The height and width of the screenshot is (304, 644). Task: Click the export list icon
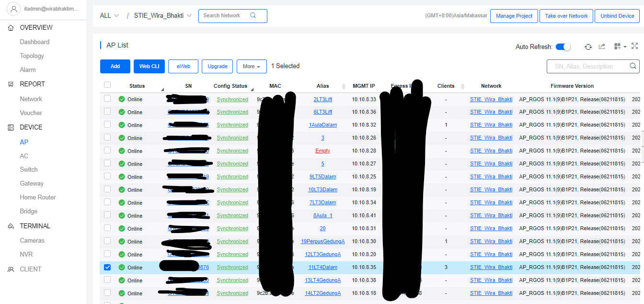602,47
